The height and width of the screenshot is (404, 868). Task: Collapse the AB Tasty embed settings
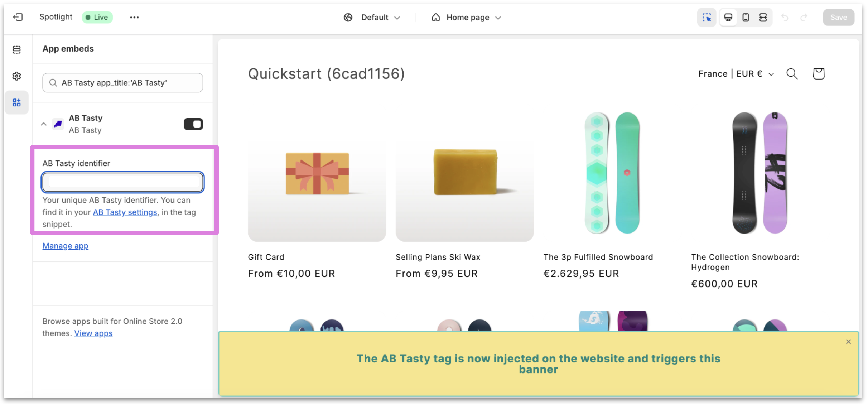44,124
